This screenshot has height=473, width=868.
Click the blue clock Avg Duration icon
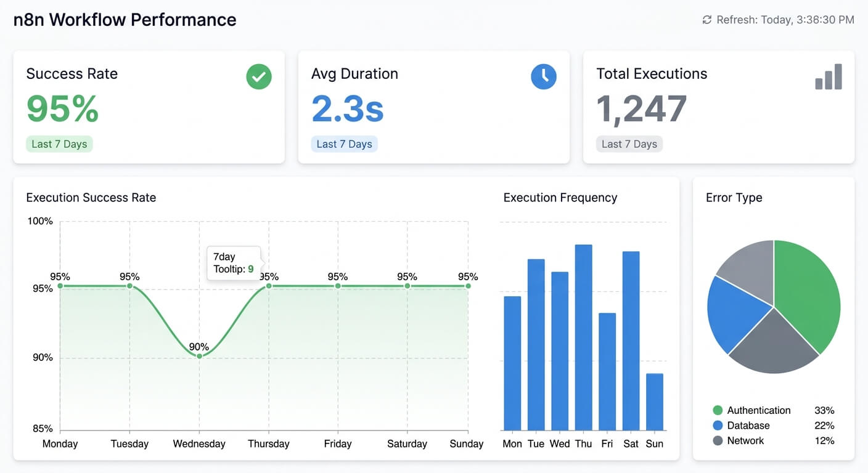(x=544, y=77)
